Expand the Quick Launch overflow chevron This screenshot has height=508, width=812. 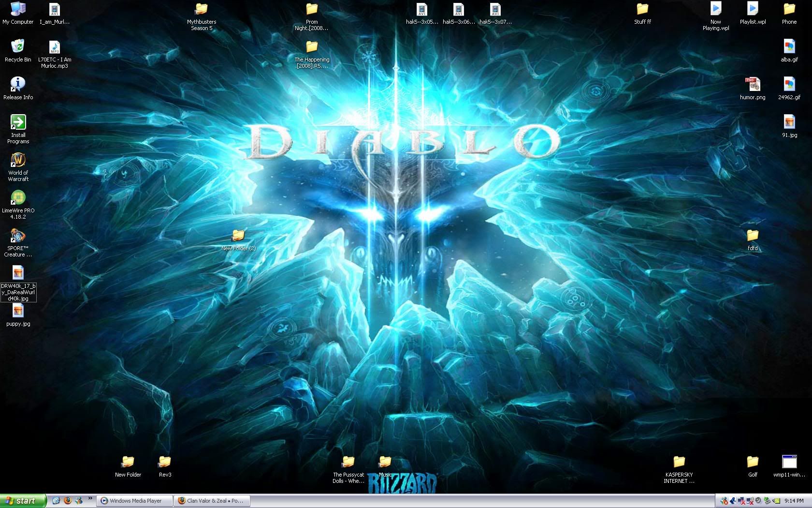point(90,499)
